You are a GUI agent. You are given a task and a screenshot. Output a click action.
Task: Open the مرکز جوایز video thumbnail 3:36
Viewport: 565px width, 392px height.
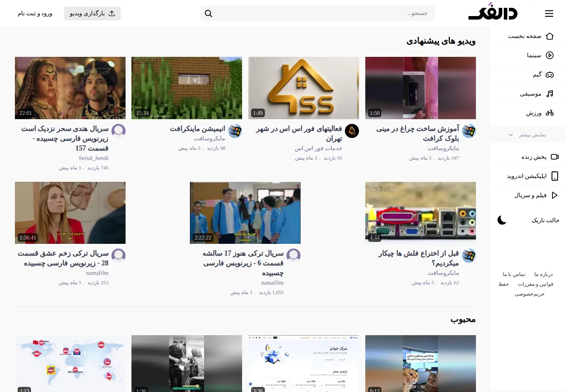304,363
